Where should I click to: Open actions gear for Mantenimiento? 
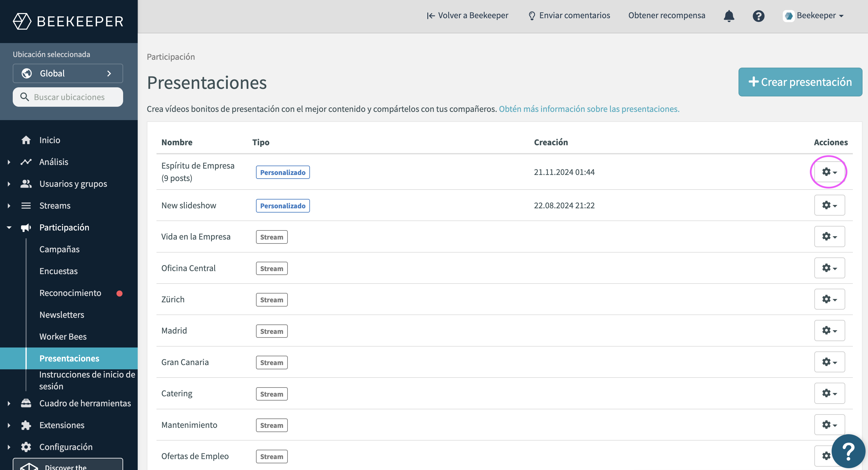point(829,425)
